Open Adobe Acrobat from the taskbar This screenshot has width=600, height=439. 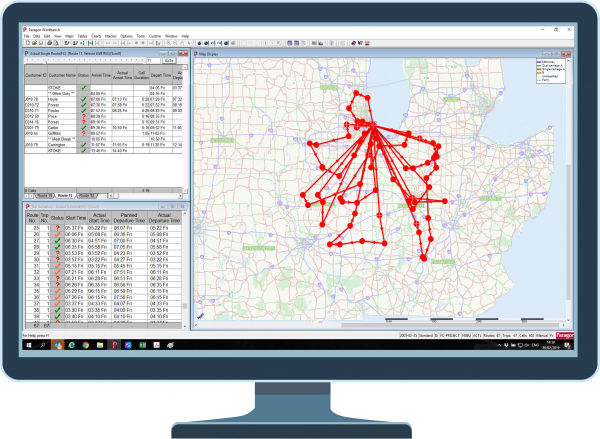click(157, 345)
